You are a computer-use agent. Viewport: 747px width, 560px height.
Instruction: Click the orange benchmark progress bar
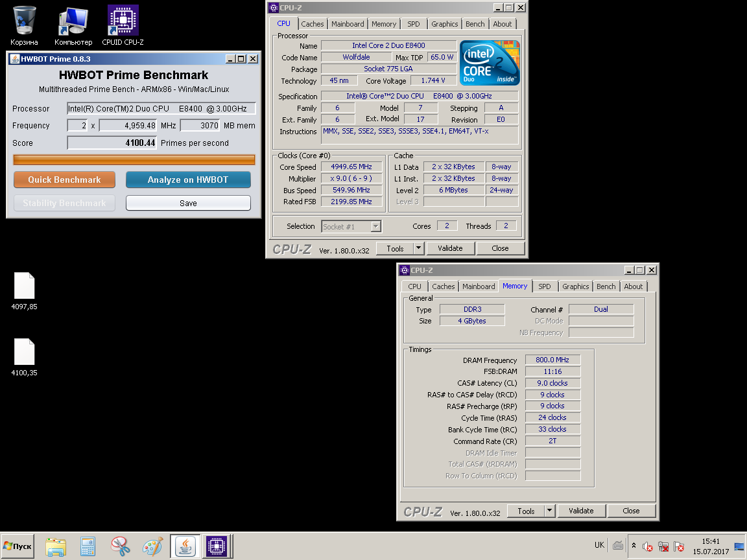(134, 159)
